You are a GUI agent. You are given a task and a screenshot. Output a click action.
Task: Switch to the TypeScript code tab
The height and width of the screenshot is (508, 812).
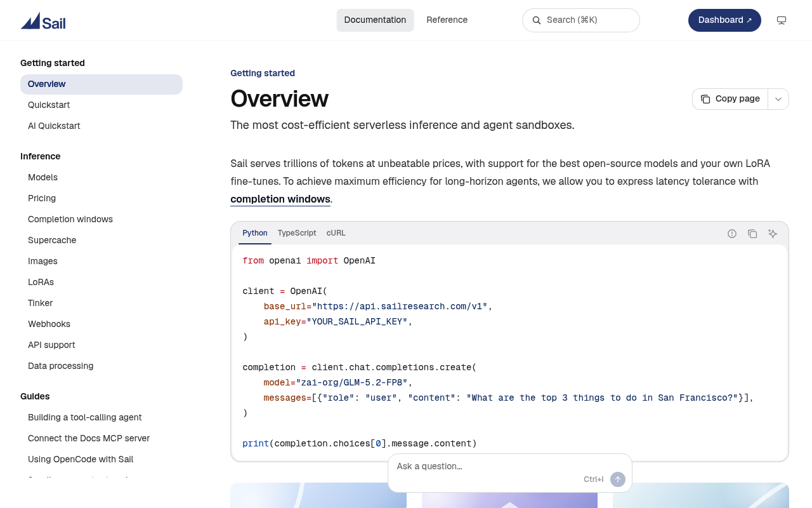(297, 233)
